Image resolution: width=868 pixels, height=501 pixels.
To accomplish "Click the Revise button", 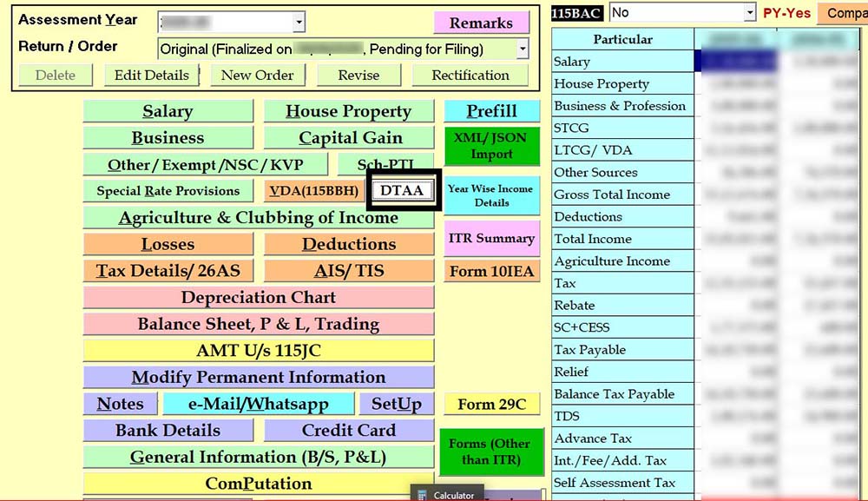I will click(358, 76).
